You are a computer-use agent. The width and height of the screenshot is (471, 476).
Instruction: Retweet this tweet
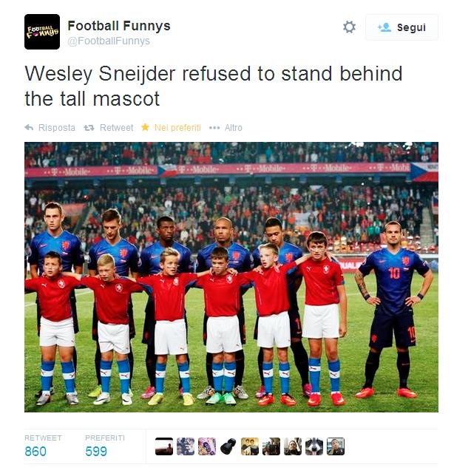(109, 127)
